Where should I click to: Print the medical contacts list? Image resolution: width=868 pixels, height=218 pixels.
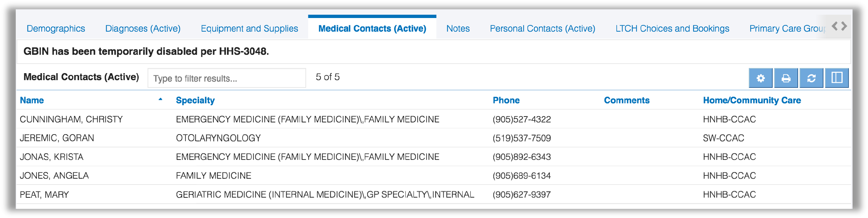[786, 78]
